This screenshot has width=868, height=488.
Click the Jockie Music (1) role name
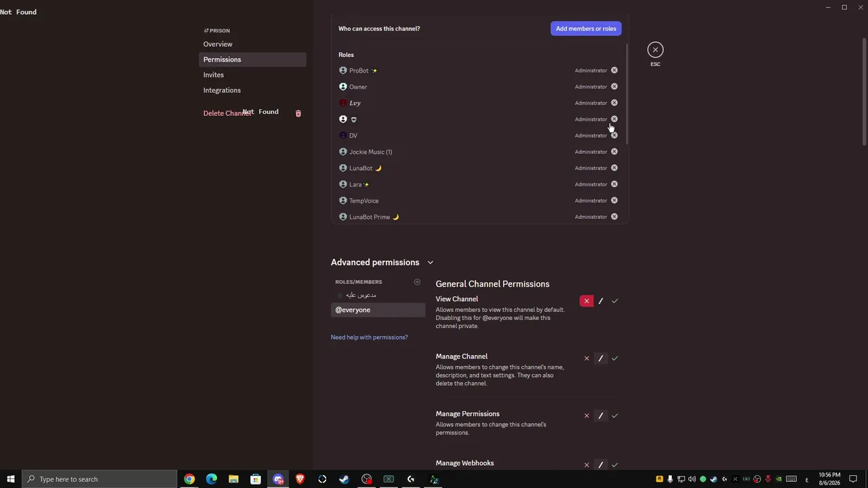[x=370, y=152]
